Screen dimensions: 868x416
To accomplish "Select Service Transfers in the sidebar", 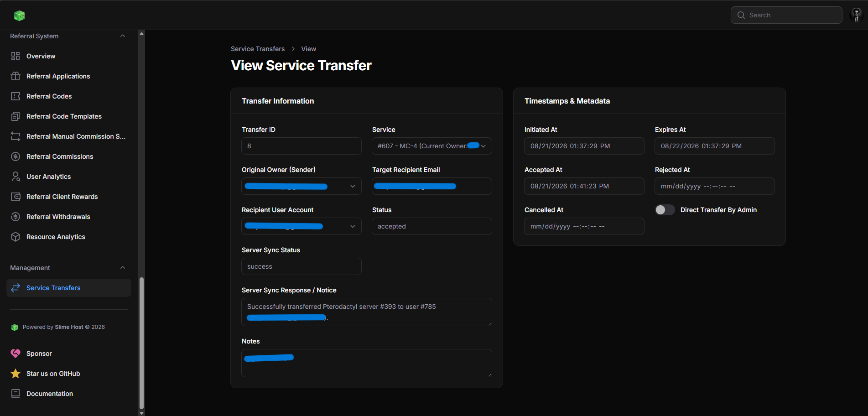I will pyautogui.click(x=68, y=288).
